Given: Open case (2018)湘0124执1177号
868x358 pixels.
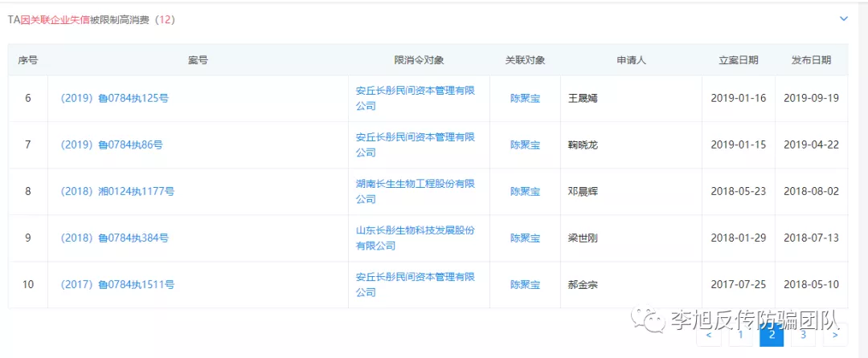Looking at the screenshot, I should (117, 192).
